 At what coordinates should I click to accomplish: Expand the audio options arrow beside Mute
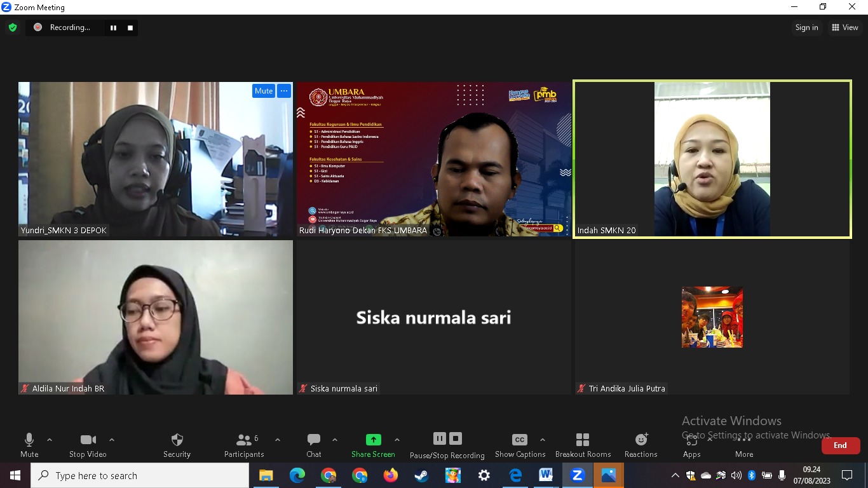pyautogui.click(x=50, y=440)
